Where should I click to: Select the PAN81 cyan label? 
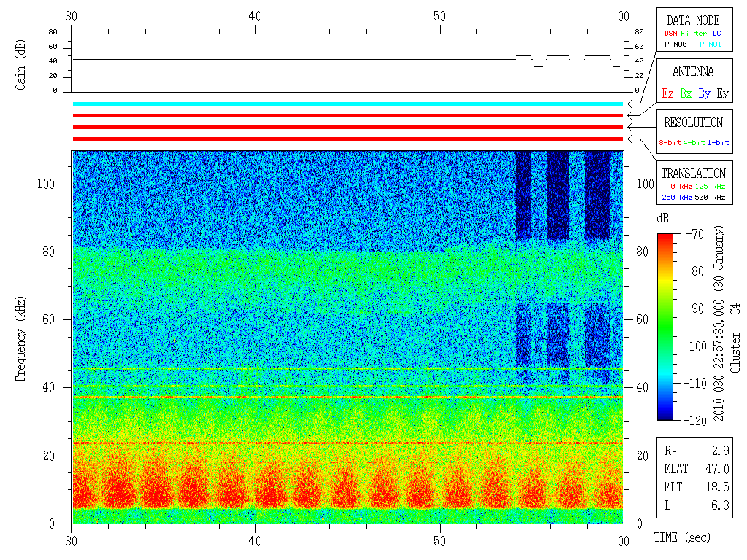(x=711, y=44)
